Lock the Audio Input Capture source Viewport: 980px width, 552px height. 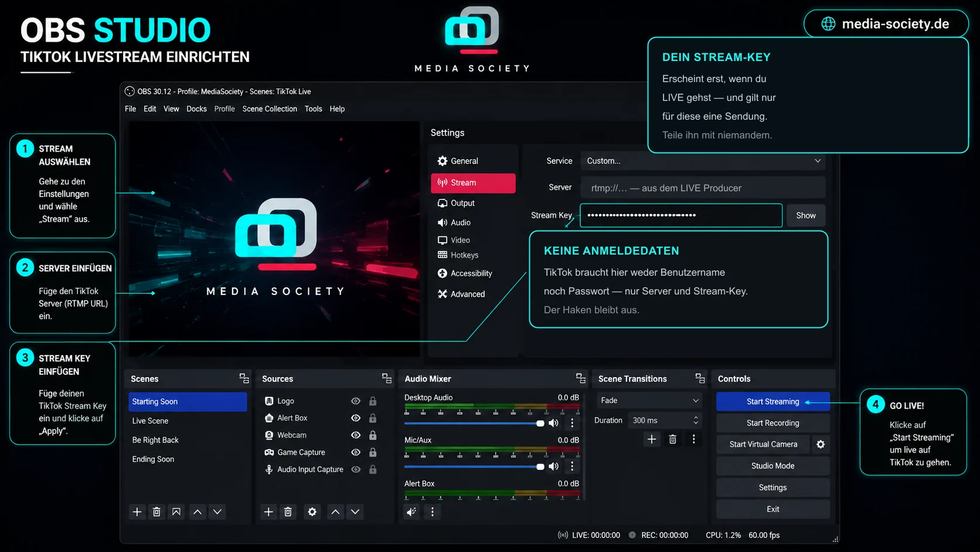pyautogui.click(x=373, y=469)
